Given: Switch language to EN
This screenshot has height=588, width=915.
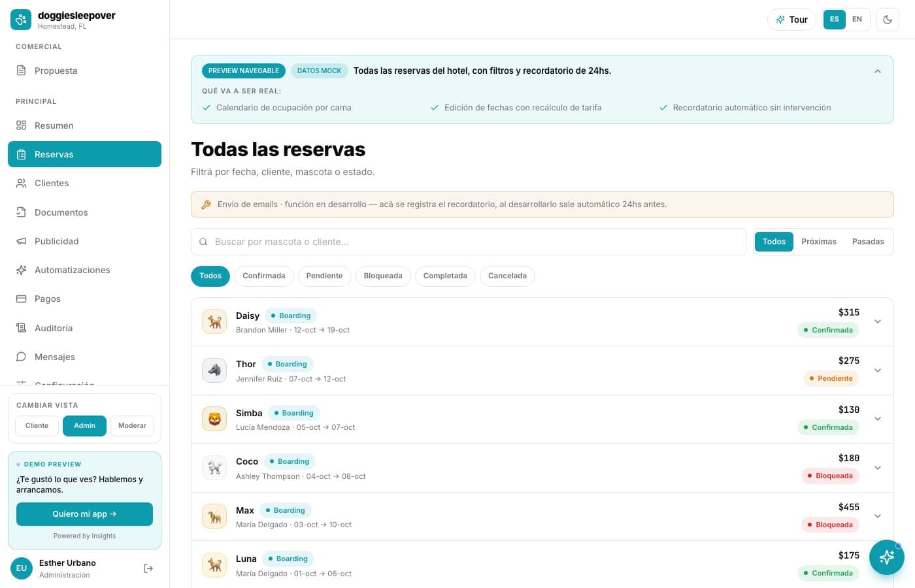Looking at the screenshot, I should (x=857, y=20).
